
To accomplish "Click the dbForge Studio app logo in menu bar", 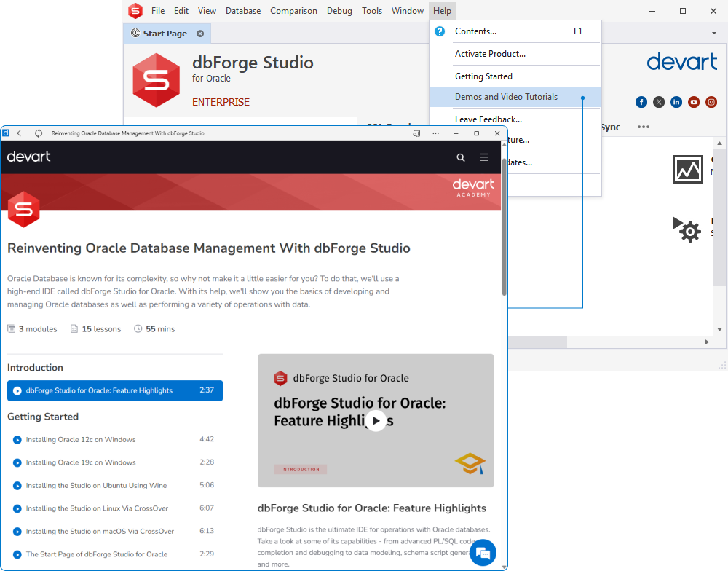I will click(135, 11).
